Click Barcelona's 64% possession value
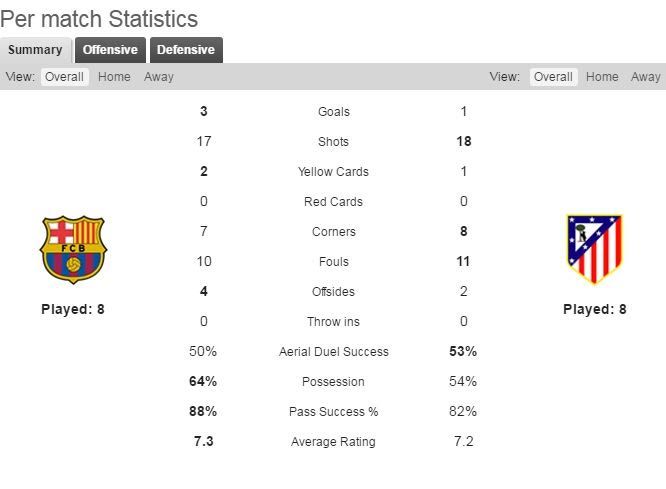Screen dimensions: 666x489 click(x=203, y=382)
